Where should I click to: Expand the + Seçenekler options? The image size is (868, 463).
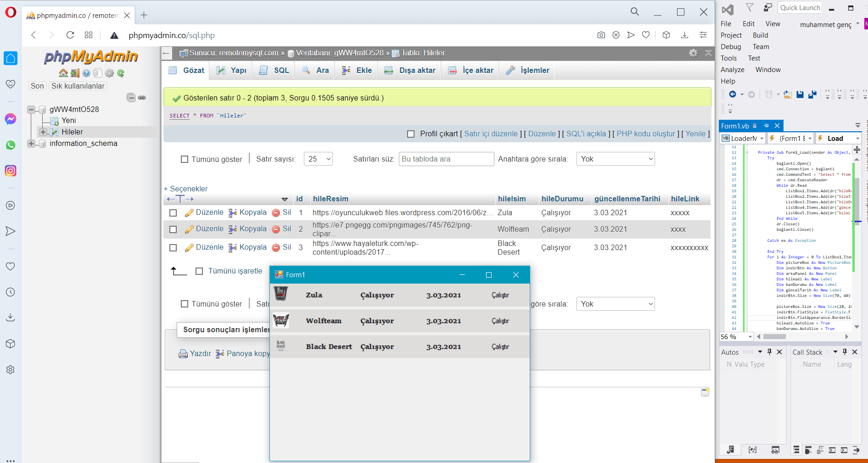pos(186,189)
